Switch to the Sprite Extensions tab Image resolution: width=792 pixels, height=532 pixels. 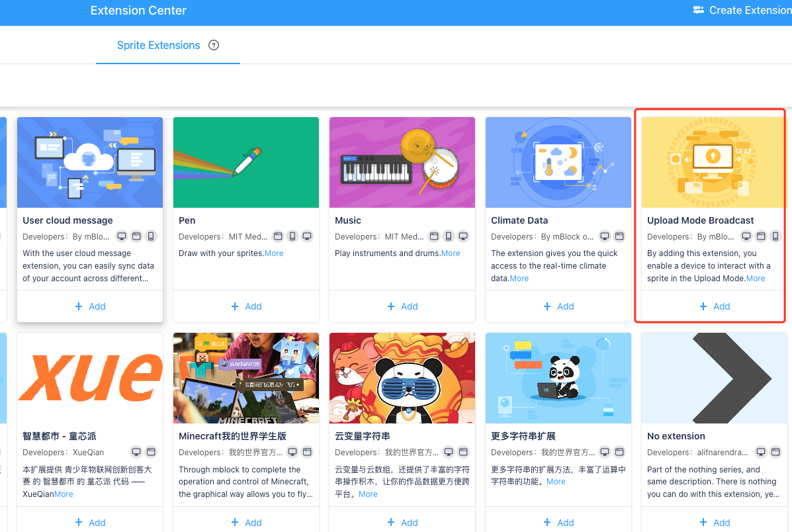[x=159, y=46]
